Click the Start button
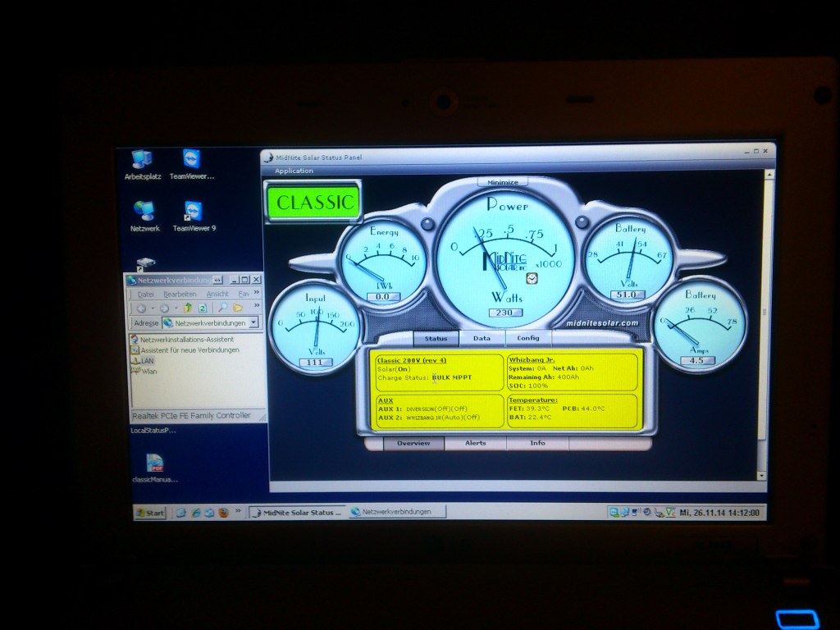The height and width of the screenshot is (630, 840). (x=150, y=513)
